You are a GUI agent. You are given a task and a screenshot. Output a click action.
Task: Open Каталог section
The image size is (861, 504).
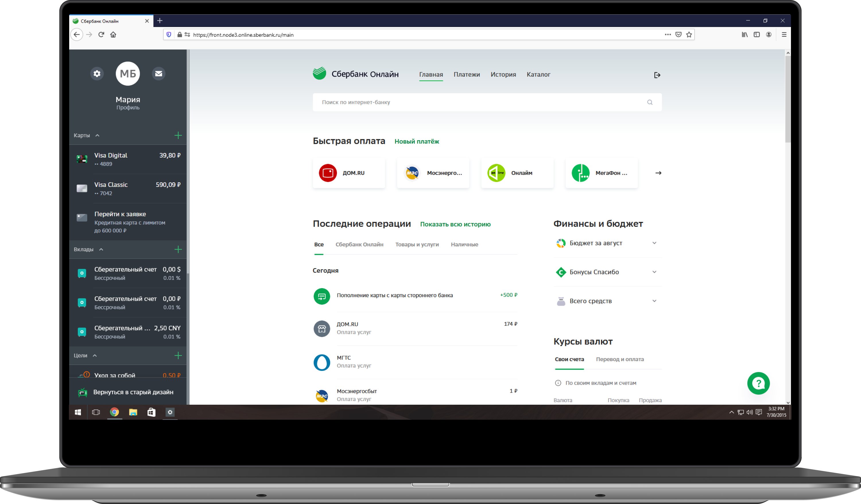pyautogui.click(x=538, y=74)
